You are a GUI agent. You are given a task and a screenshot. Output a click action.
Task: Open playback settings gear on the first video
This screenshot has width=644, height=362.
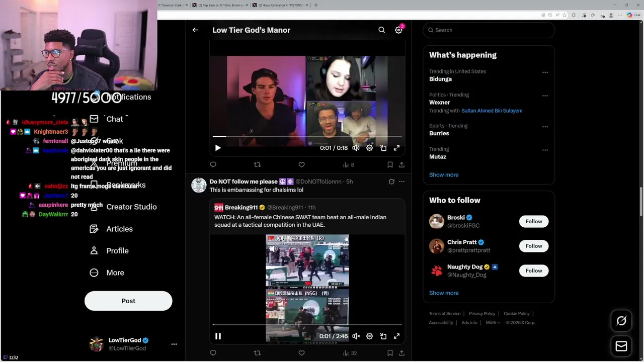369,148
